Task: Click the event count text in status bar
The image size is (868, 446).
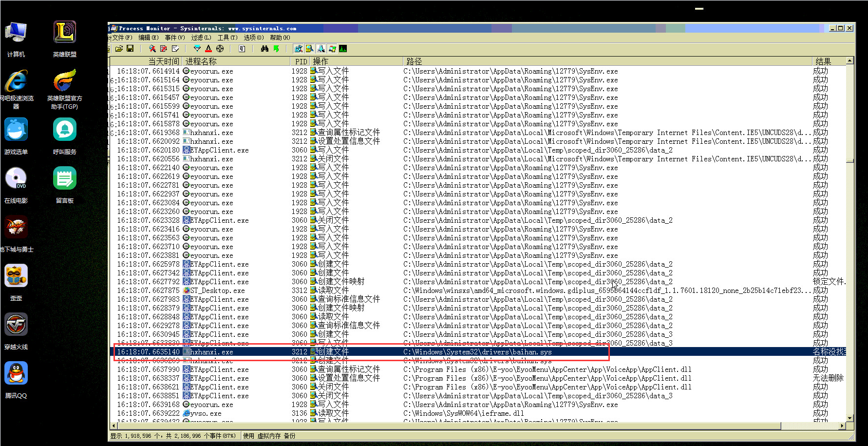Action: click(x=173, y=436)
